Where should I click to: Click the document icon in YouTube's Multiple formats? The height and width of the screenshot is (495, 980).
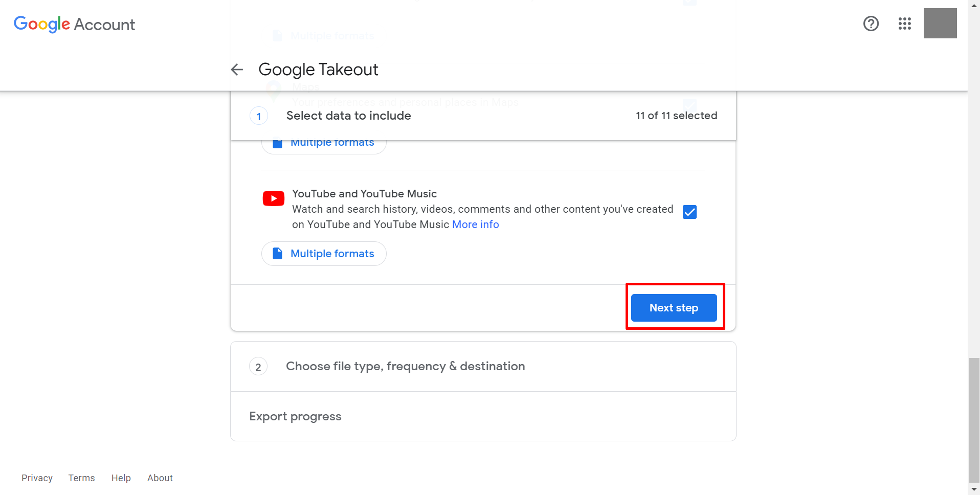277,254
